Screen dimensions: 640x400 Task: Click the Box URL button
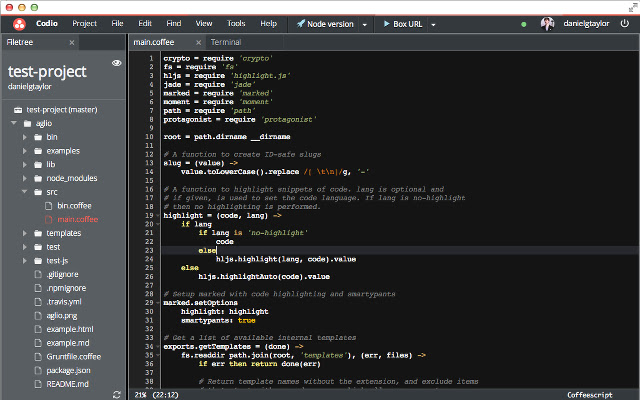click(402, 24)
